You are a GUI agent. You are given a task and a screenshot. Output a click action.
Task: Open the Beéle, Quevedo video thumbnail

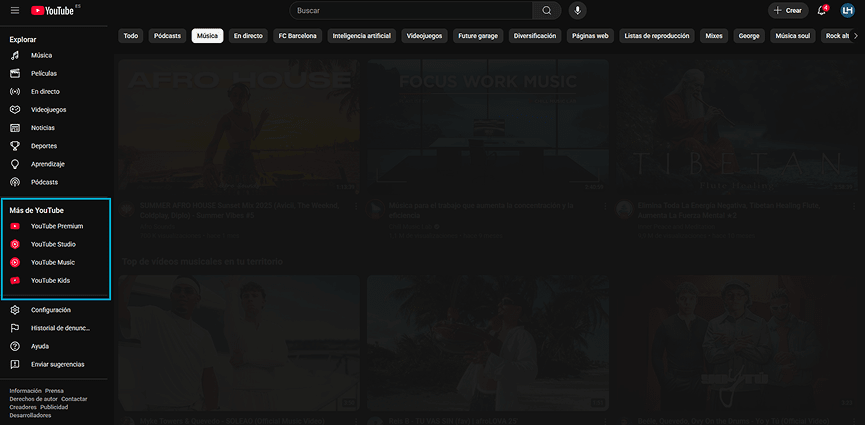[x=737, y=343]
